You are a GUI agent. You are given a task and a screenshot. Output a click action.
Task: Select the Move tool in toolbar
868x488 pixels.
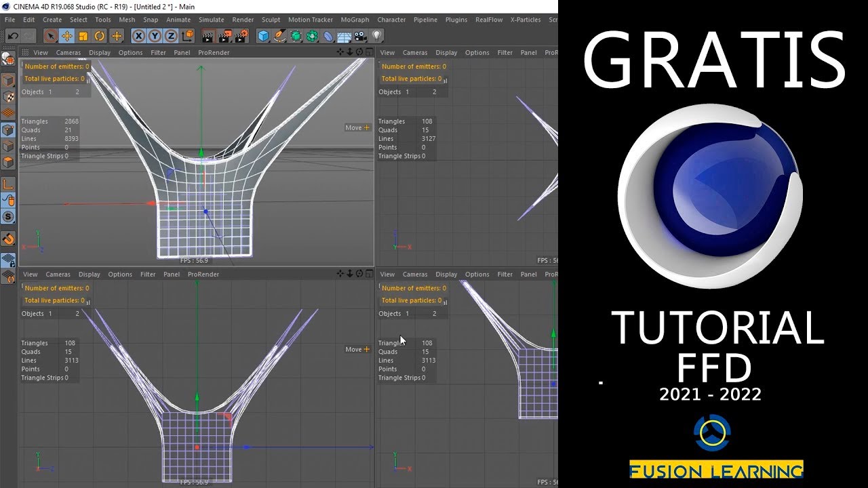(67, 36)
